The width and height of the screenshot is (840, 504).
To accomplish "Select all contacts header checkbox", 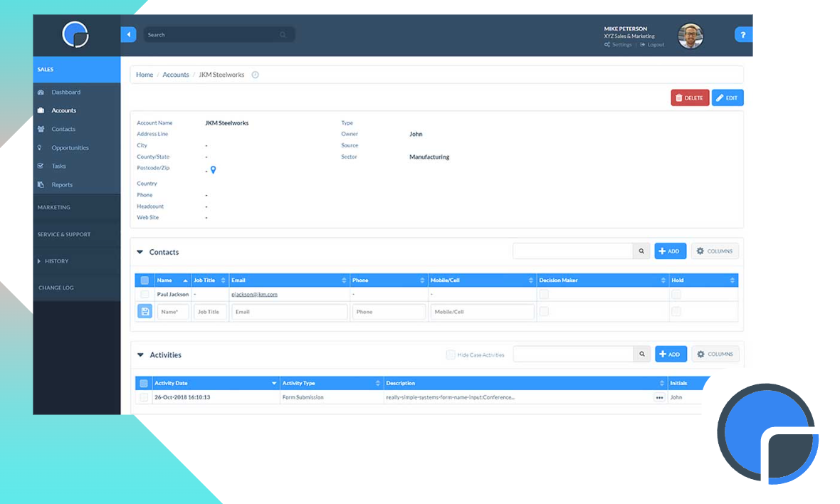I will (x=145, y=280).
